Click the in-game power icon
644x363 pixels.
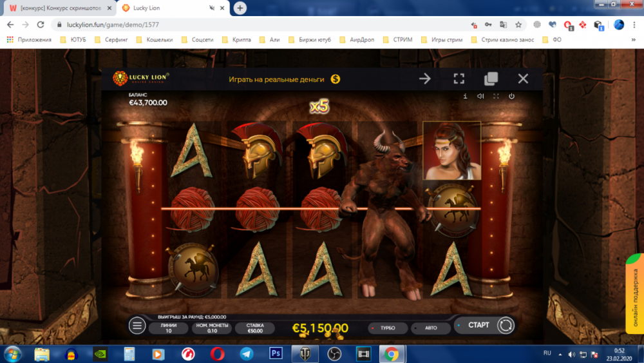pyautogui.click(x=511, y=96)
